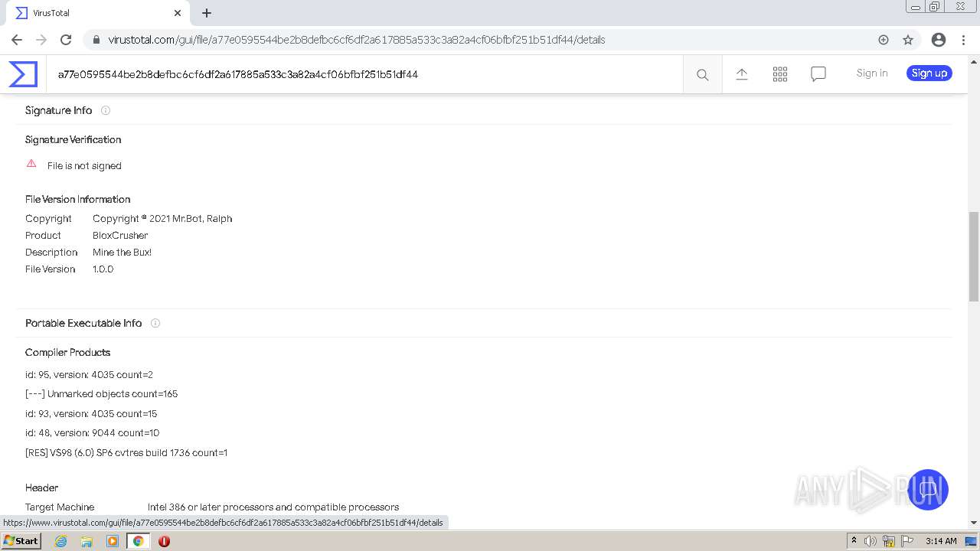Click 'id: 93, version: 4035 count=15'

pyautogui.click(x=91, y=413)
